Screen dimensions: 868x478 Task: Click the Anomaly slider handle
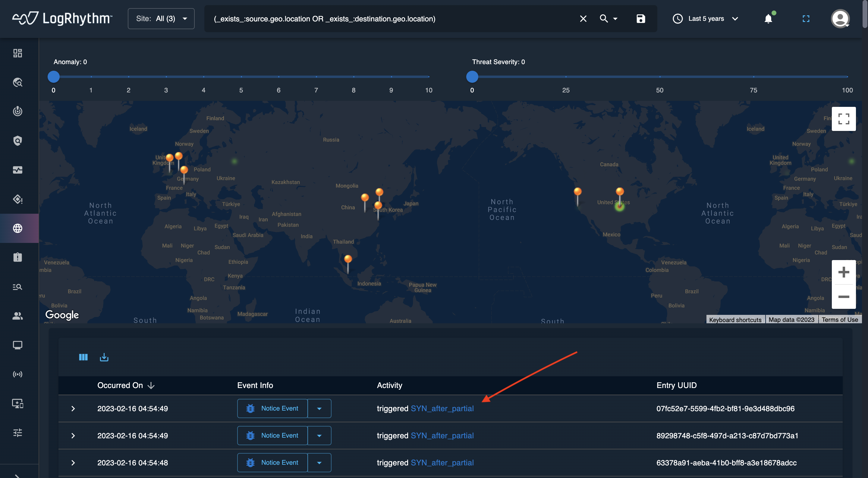click(54, 77)
